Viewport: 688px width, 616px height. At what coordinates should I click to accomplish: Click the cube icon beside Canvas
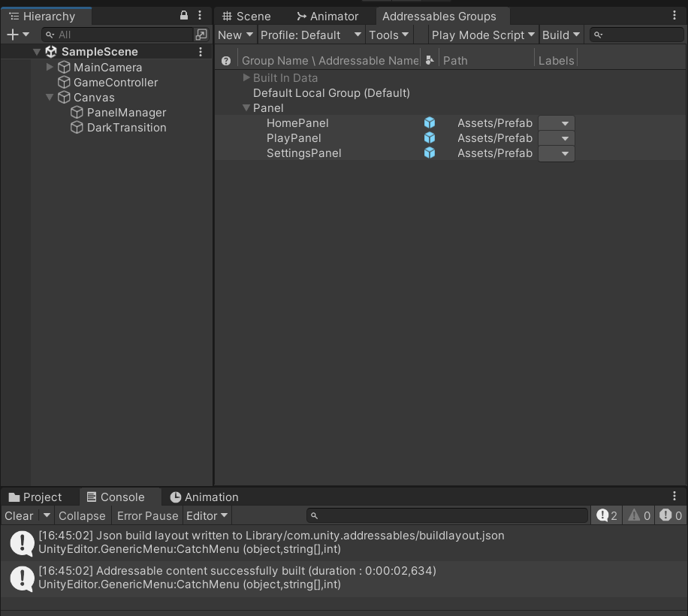tap(64, 97)
